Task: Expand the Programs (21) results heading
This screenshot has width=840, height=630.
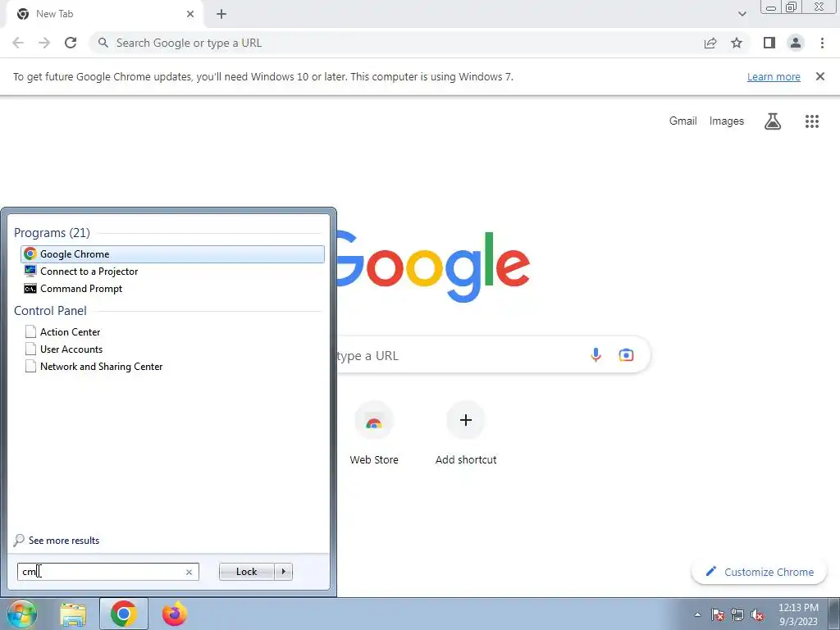Action: pos(52,233)
